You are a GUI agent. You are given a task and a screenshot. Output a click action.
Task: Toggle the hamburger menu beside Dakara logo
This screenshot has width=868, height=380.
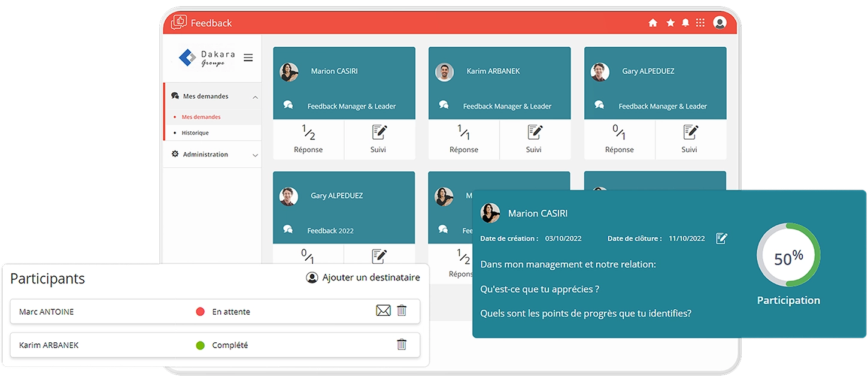pyautogui.click(x=248, y=58)
